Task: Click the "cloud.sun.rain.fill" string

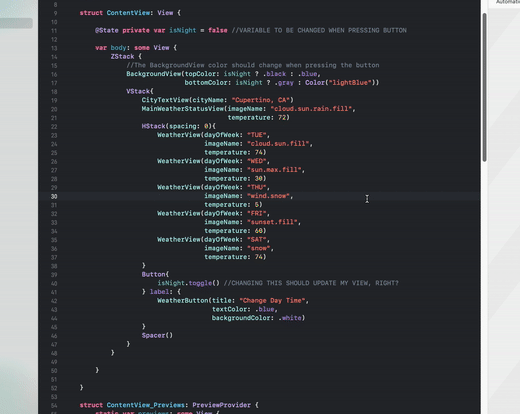Action: (x=311, y=109)
